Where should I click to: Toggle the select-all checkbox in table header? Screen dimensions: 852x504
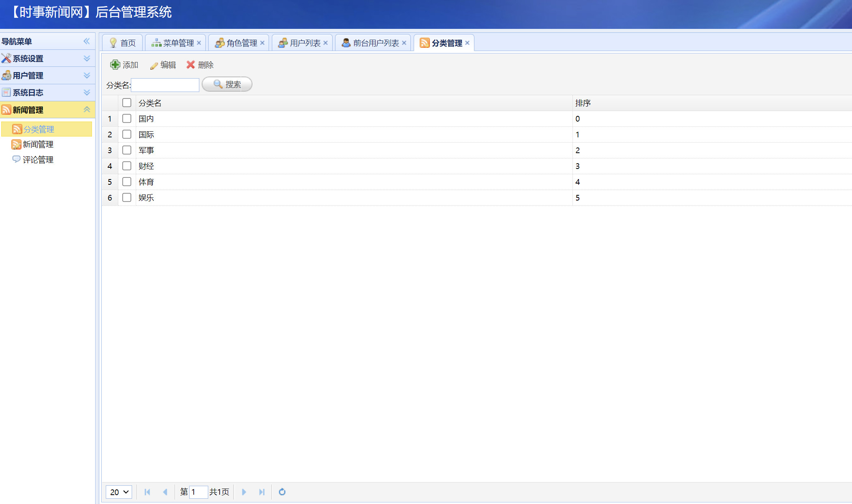[x=127, y=103]
